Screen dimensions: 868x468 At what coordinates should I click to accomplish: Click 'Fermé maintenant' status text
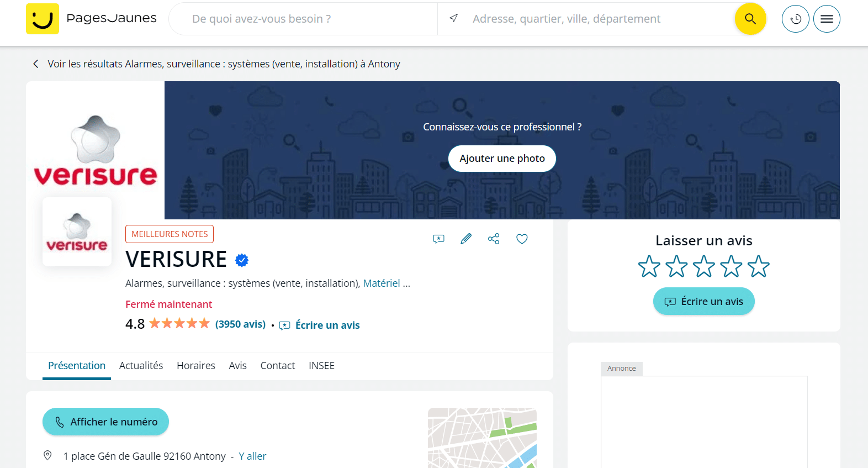coord(168,304)
